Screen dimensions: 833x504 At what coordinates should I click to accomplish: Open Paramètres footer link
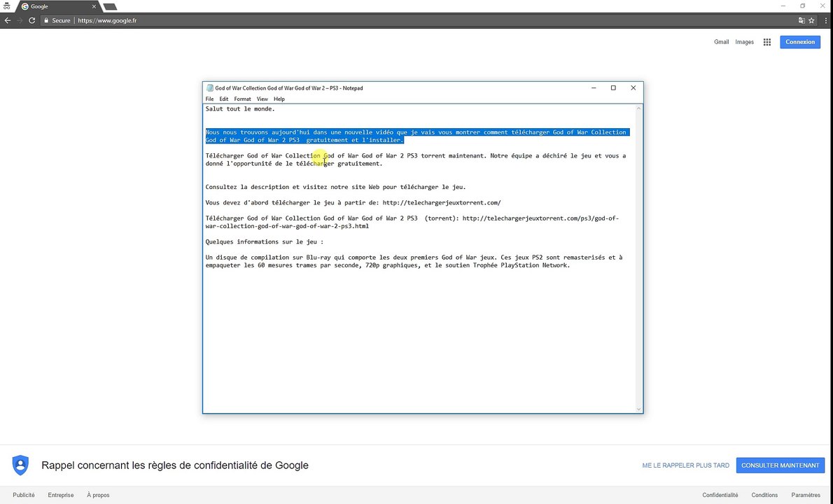(x=806, y=495)
